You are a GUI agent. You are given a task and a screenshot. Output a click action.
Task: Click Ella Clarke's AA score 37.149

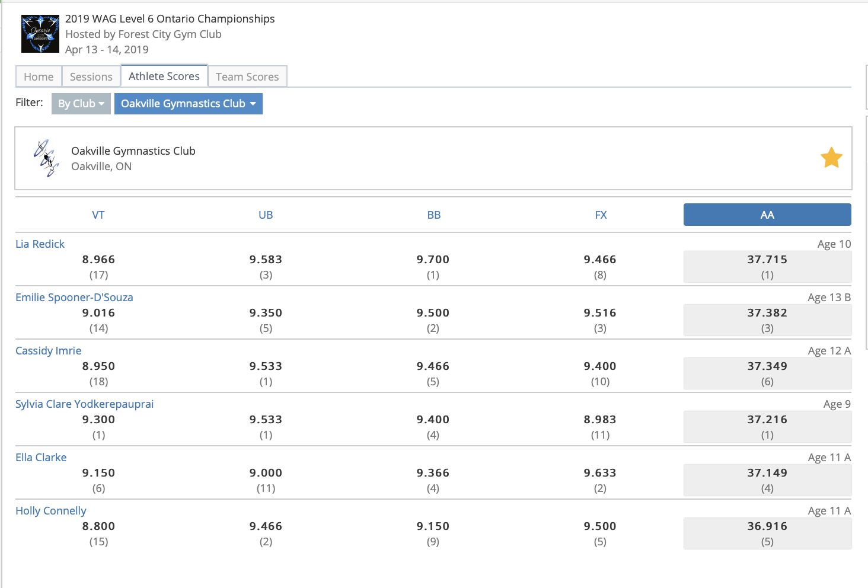point(767,473)
